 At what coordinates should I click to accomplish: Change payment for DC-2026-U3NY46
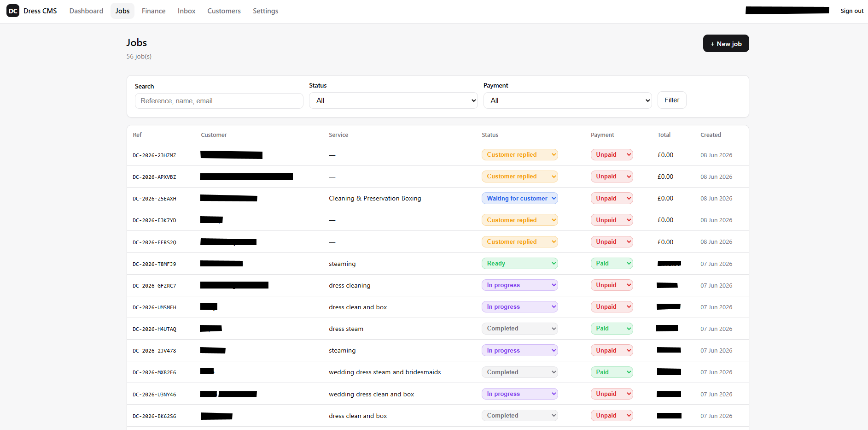(612, 394)
